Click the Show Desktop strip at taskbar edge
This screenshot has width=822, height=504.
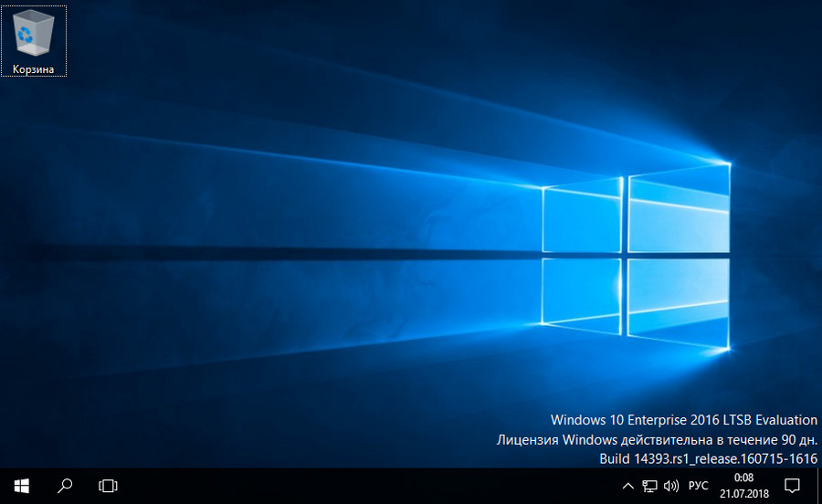click(x=819, y=485)
